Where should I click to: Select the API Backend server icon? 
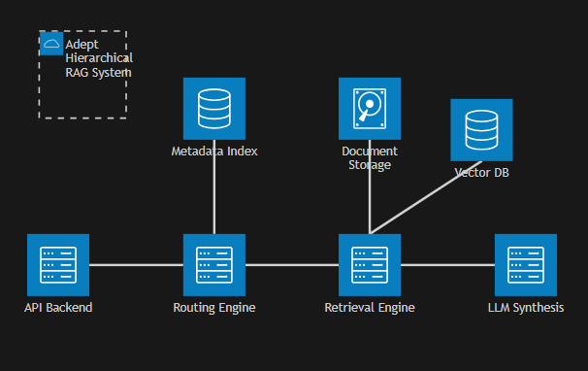coord(58,265)
